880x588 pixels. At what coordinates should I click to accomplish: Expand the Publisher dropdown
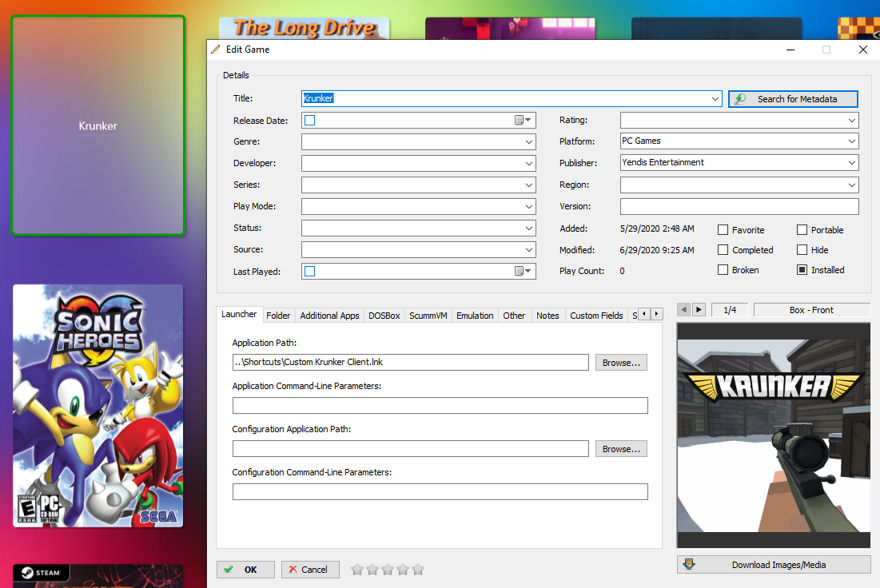click(852, 163)
